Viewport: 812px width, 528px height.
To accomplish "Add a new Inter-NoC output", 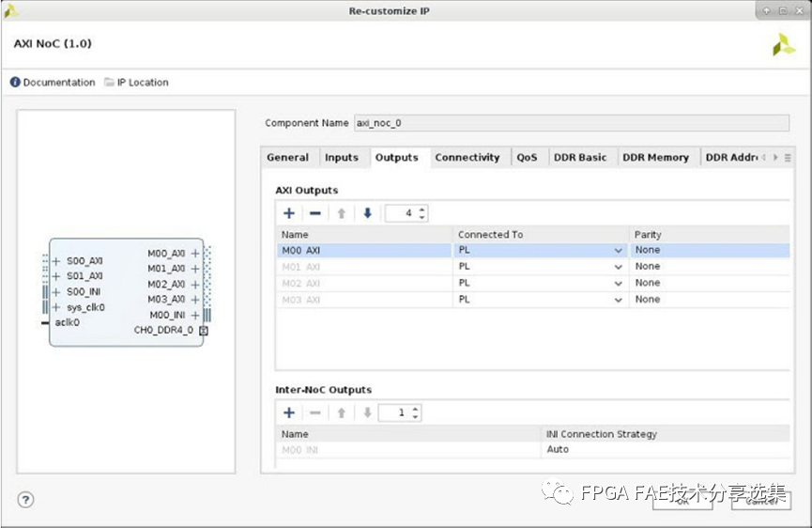I will [289, 412].
